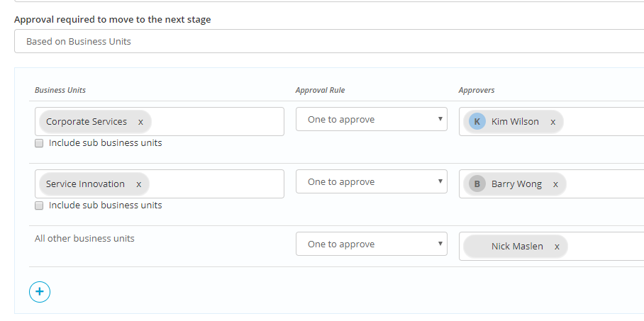Image resolution: width=644 pixels, height=321 pixels.
Task: Enable sub business units for Corporate Services
Action: (x=39, y=143)
